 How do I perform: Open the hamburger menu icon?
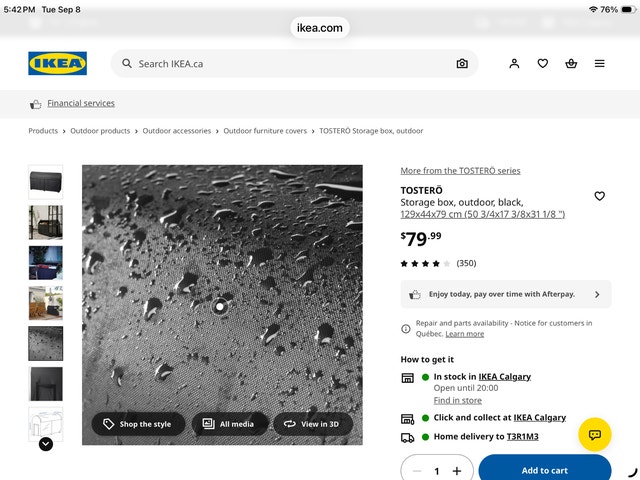click(x=600, y=63)
